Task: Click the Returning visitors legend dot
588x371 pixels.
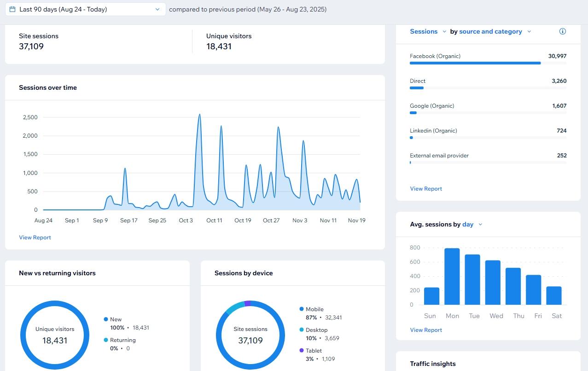Action: tap(106, 340)
